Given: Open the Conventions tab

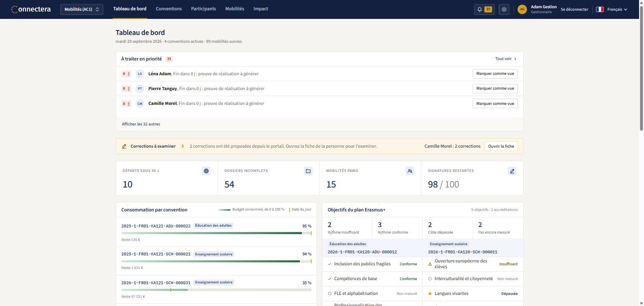Looking at the screenshot, I should click(x=169, y=9).
